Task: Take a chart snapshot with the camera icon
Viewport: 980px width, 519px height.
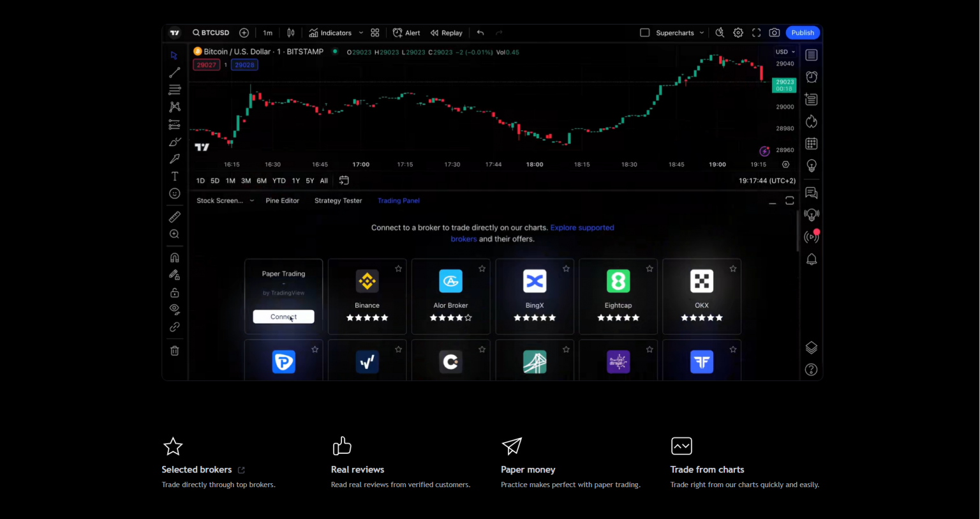Action: tap(775, 33)
